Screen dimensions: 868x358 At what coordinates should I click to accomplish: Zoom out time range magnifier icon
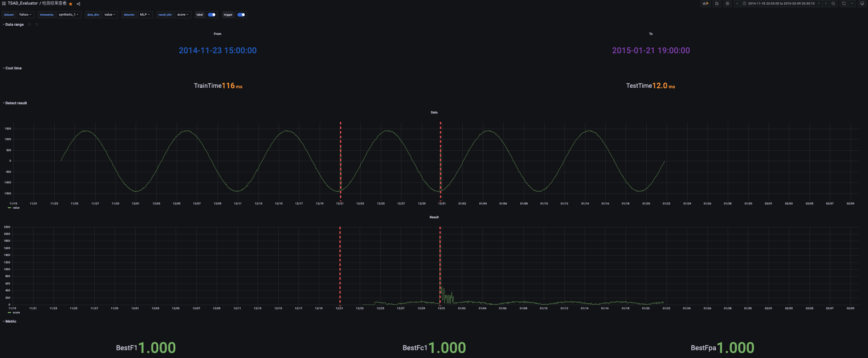pos(833,3)
